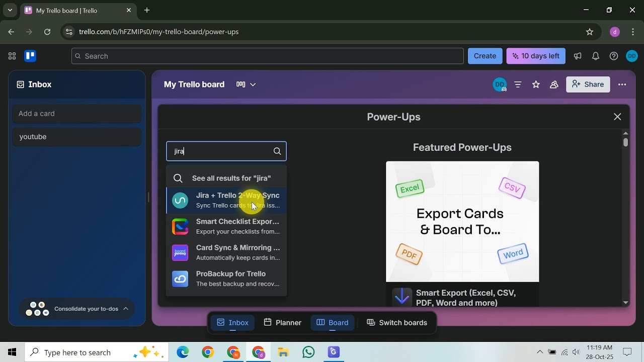
Task: Click the Card Sync & Mirroring icon
Action: point(180,252)
